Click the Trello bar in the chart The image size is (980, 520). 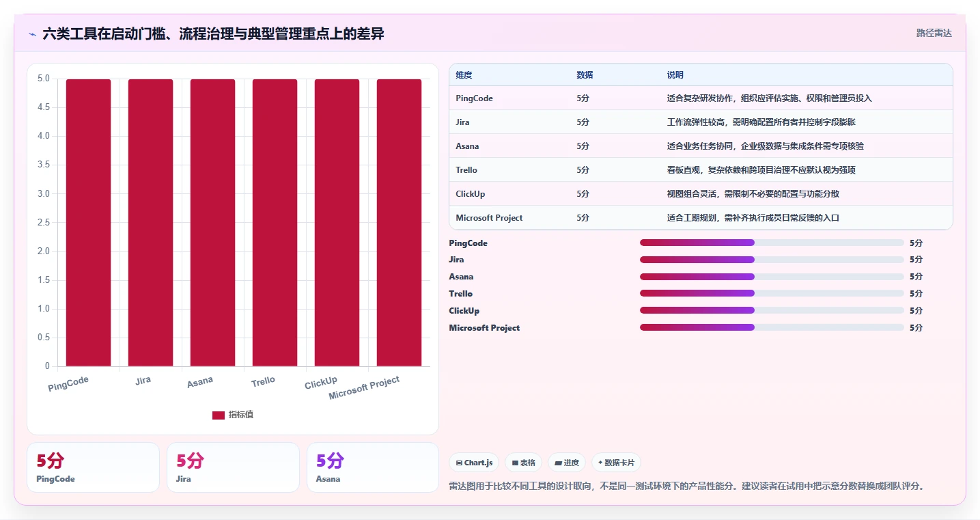pyautogui.click(x=275, y=223)
